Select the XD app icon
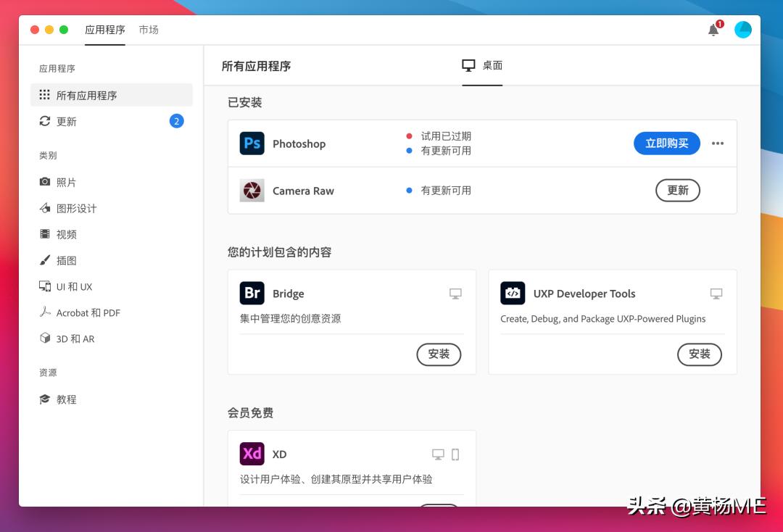 (x=252, y=454)
